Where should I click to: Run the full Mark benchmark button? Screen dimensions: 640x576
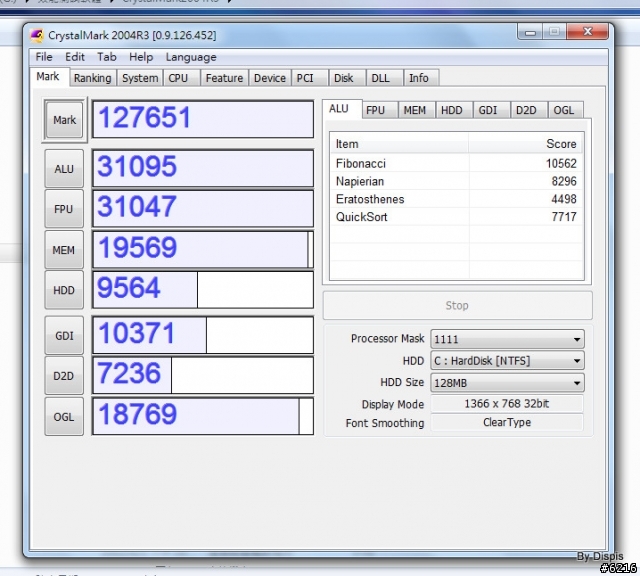64,120
